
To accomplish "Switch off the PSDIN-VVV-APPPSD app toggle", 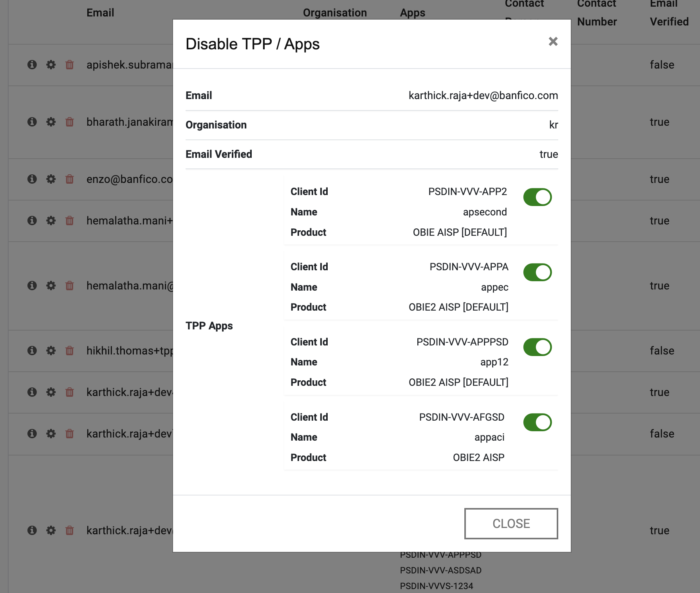I will [x=537, y=347].
